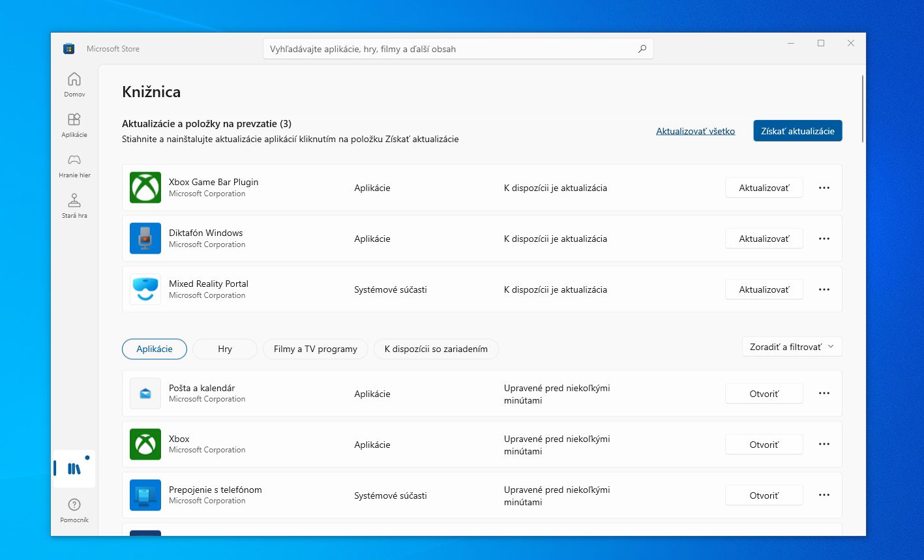The image size is (924, 560).
Task: Select the Filmy a TV programy tab
Action: 316,349
